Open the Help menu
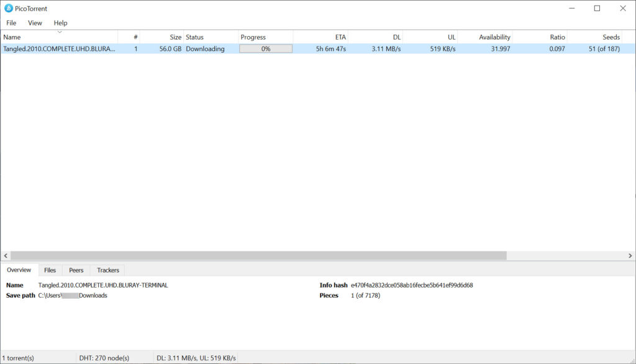Viewport: 636px width, 364px height. pos(60,23)
